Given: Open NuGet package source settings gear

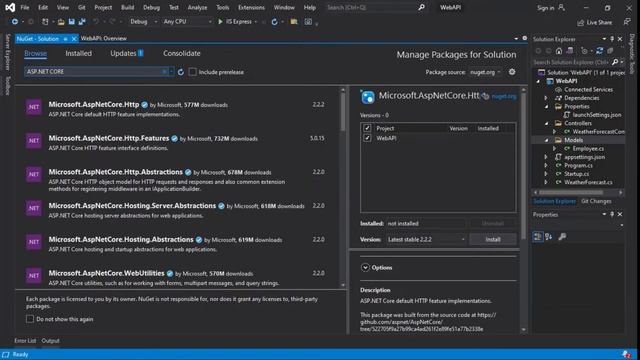Looking at the screenshot, I should pos(512,72).
